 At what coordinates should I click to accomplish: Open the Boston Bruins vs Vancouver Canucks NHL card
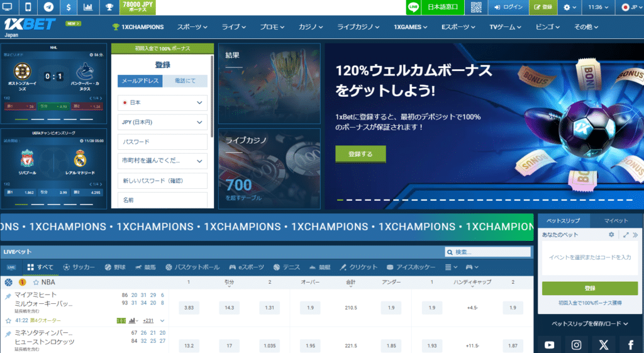click(x=54, y=84)
